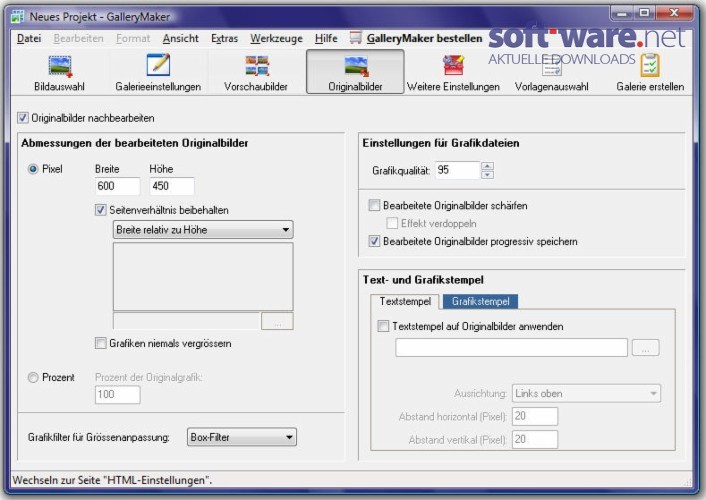Open the Breite relativ zu Höhe dropdown
706x500 pixels.
(203, 230)
